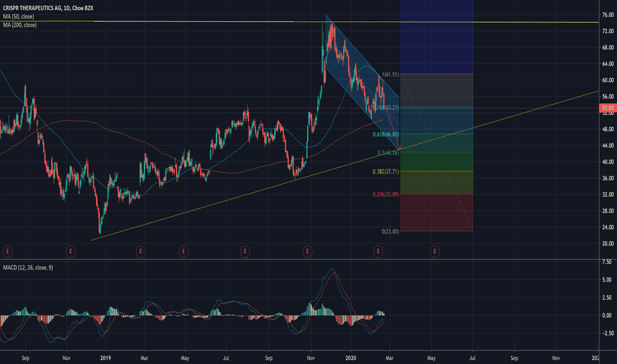Click the earnings marker just before Mar 2020
This screenshot has height=364, width=617.
pos(378,251)
